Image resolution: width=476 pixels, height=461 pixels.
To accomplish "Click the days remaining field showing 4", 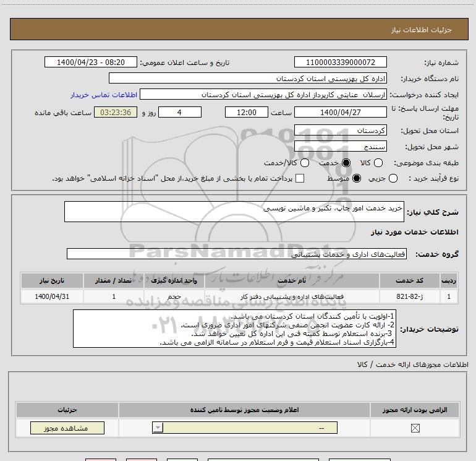I will [x=180, y=112].
